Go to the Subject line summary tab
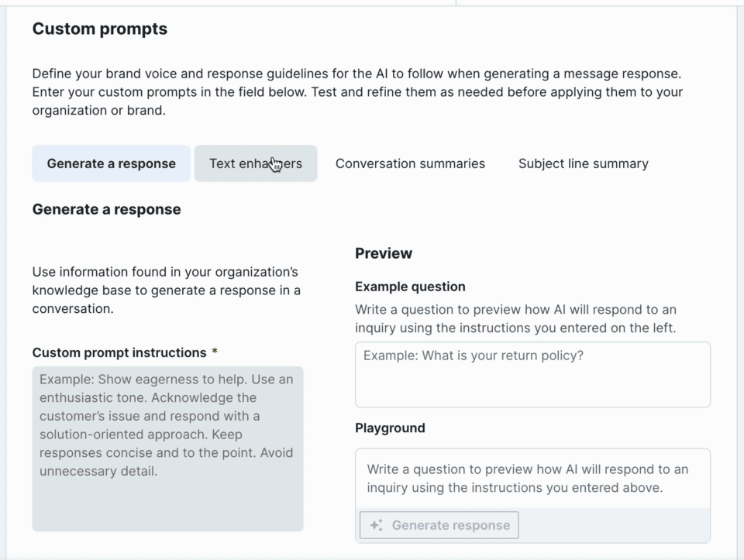 tap(583, 163)
